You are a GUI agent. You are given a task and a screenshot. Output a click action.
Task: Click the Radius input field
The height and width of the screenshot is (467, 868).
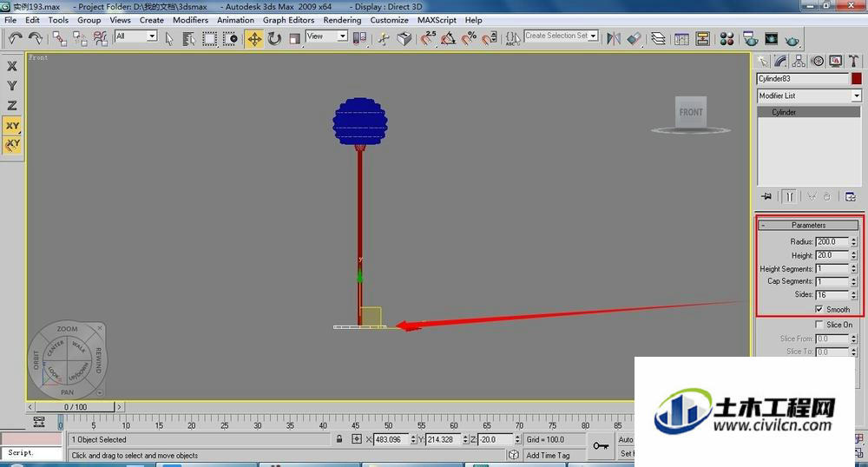click(x=832, y=242)
